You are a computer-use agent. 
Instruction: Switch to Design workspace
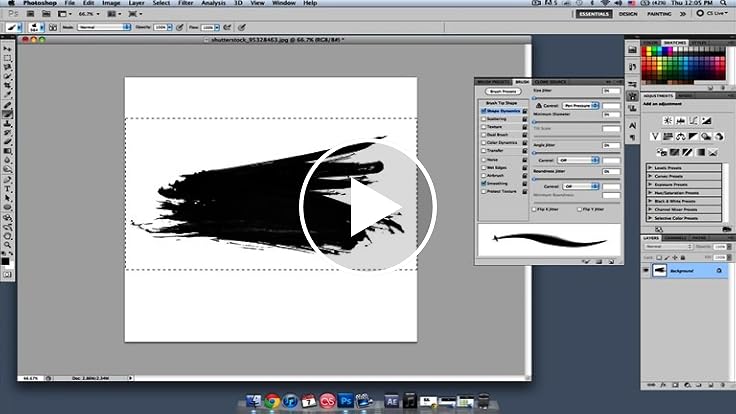pyautogui.click(x=628, y=14)
